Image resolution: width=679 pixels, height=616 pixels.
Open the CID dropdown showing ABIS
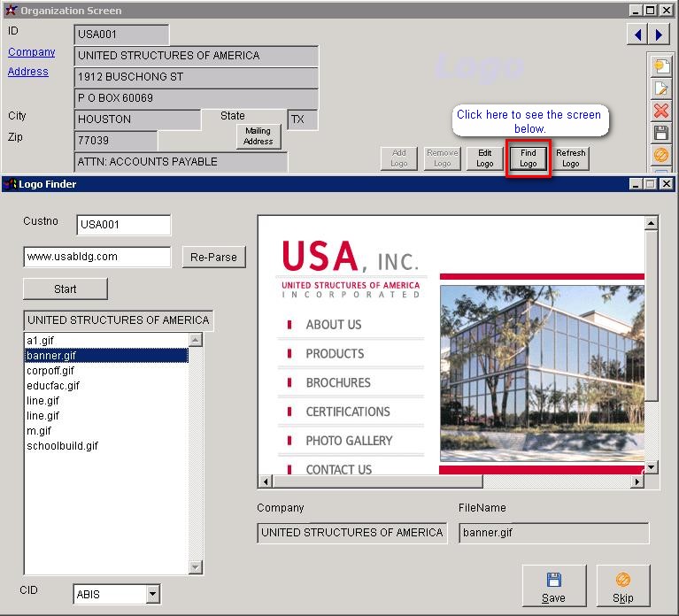[152, 594]
